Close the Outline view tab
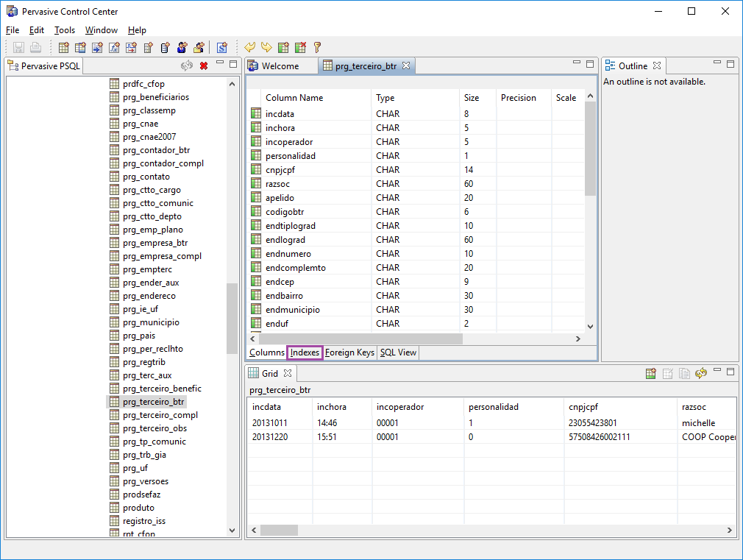The width and height of the screenshot is (743, 560). click(657, 66)
